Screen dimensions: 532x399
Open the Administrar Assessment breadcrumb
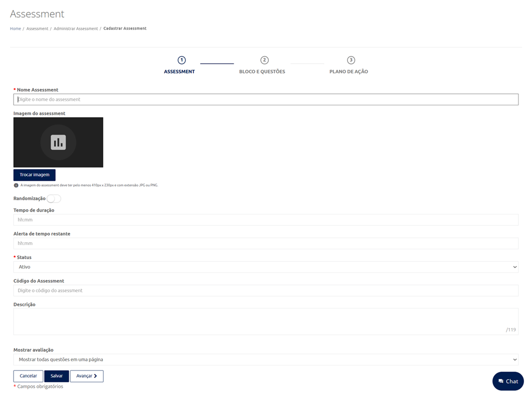click(76, 29)
